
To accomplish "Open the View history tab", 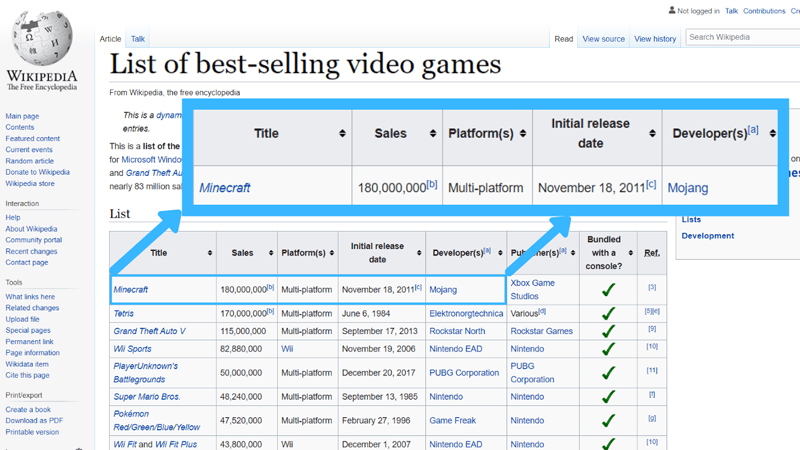I will tap(655, 39).
